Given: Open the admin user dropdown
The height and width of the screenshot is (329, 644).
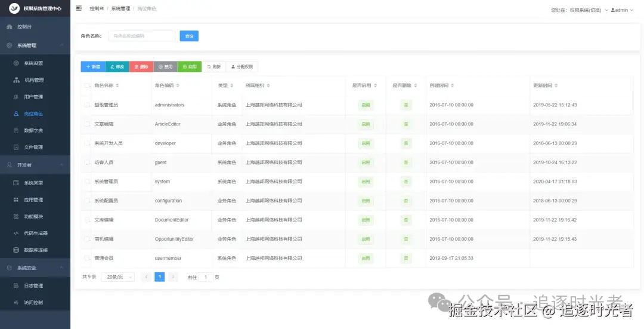Looking at the screenshot, I should pos(622,10).
